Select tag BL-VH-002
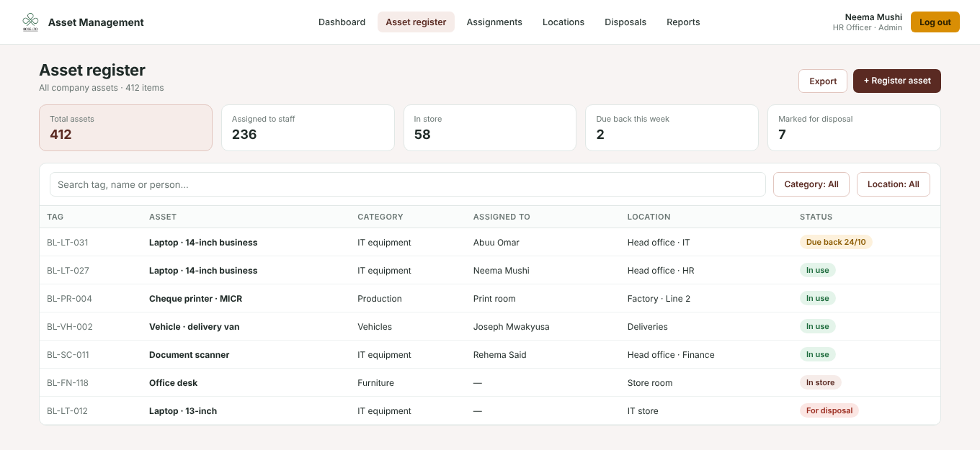The width and height of the screenshot is (980, 450). point(70,327)
